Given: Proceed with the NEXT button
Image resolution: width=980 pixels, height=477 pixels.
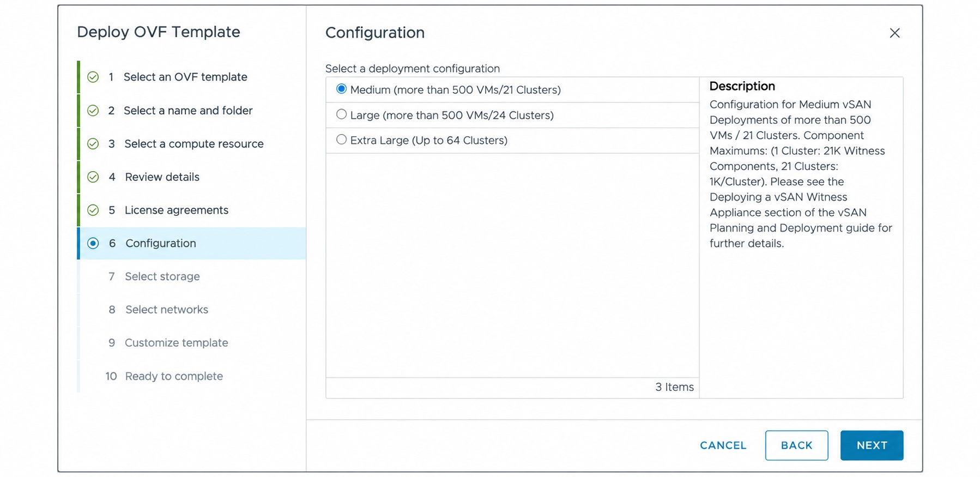Looking at the screenshot, I should [872, 445].
